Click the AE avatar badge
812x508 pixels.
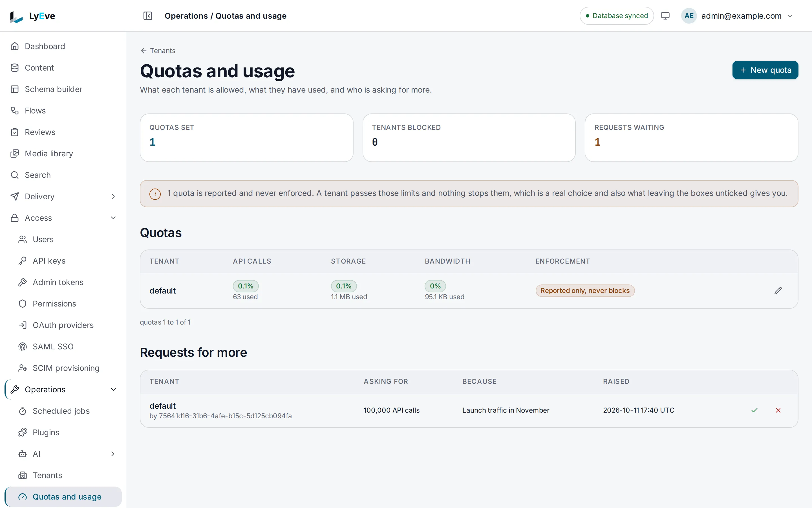[x=689, y=16]
